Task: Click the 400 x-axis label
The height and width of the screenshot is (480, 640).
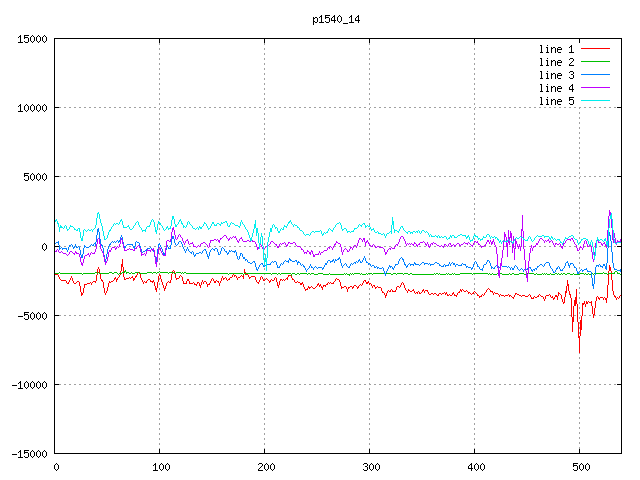Action: coord(476,467)
